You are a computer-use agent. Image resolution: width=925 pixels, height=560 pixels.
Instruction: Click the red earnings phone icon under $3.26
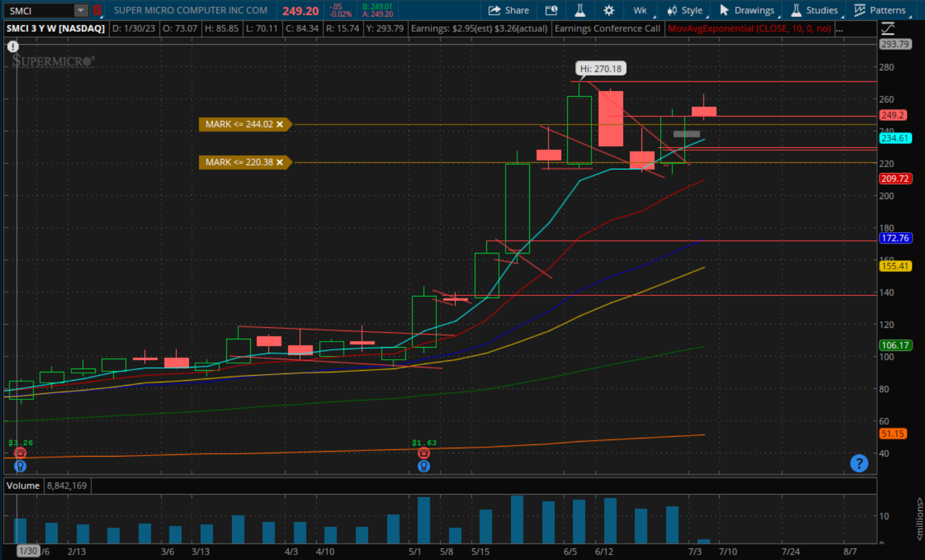coord(20,453)
